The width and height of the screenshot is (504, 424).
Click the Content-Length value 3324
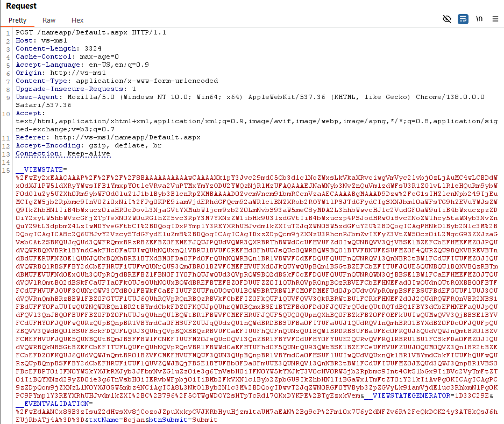click(x=93, y=48)
